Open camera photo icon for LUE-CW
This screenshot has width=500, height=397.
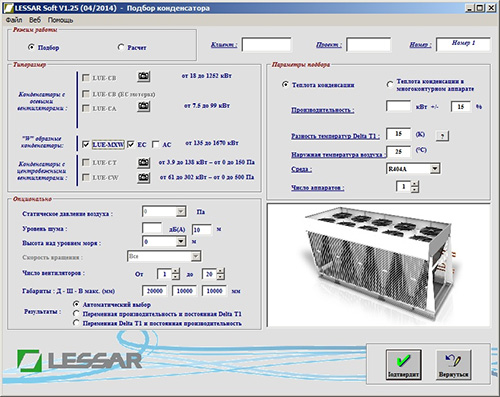pos(144,177)
